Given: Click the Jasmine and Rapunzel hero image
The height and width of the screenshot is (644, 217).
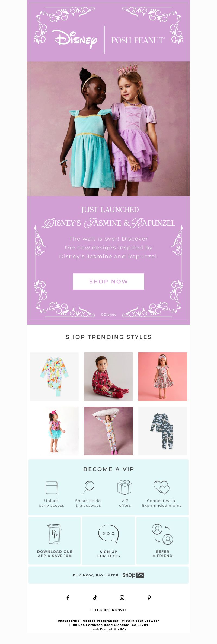Looking at the screenshot, I should click(x=108, y=129).
